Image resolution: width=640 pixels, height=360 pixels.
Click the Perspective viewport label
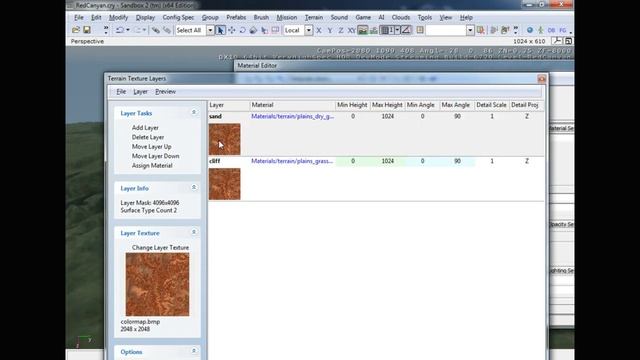pyautogui.click(x=87, y=41)
